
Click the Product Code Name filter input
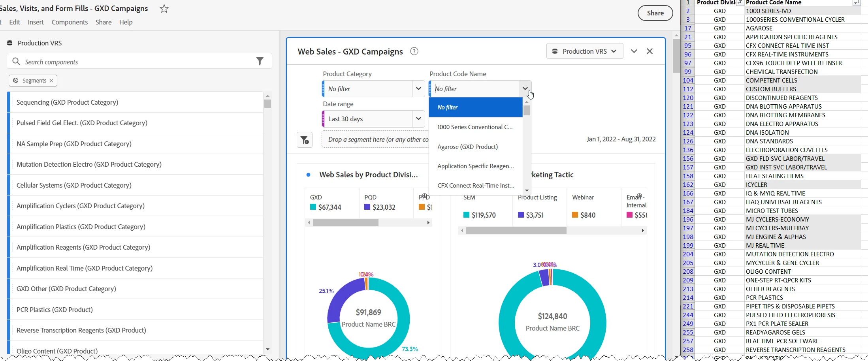476,89
